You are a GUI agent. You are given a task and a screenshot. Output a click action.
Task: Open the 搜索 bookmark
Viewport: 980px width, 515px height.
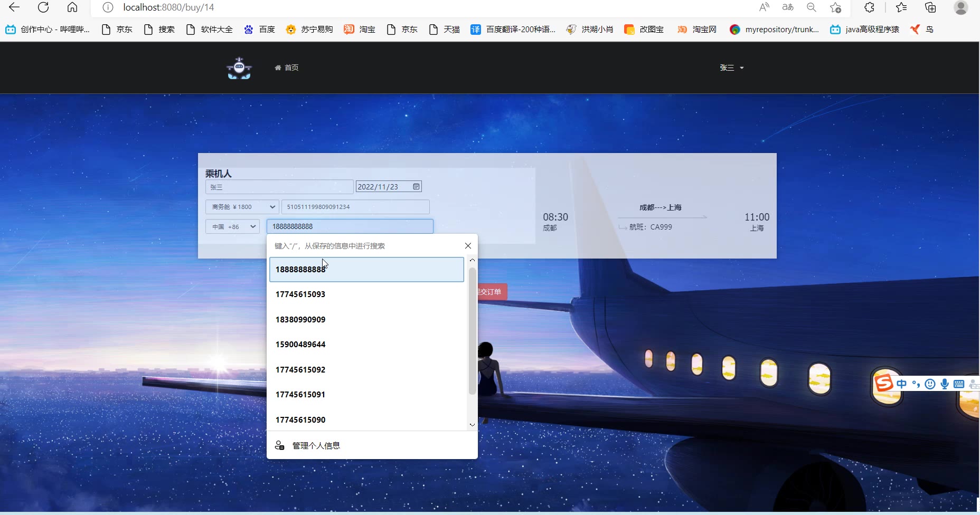[159, 30]
